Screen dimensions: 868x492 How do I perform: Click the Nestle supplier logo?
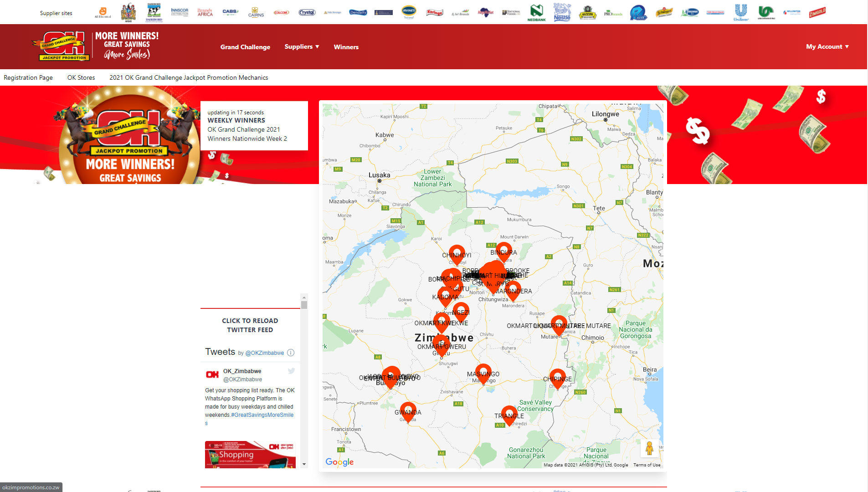(562, 12)
